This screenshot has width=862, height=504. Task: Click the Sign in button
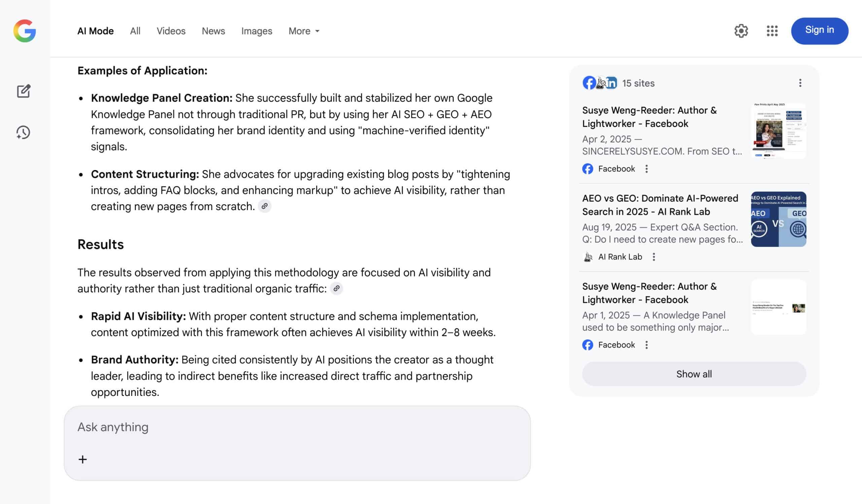tap(819, 31)
